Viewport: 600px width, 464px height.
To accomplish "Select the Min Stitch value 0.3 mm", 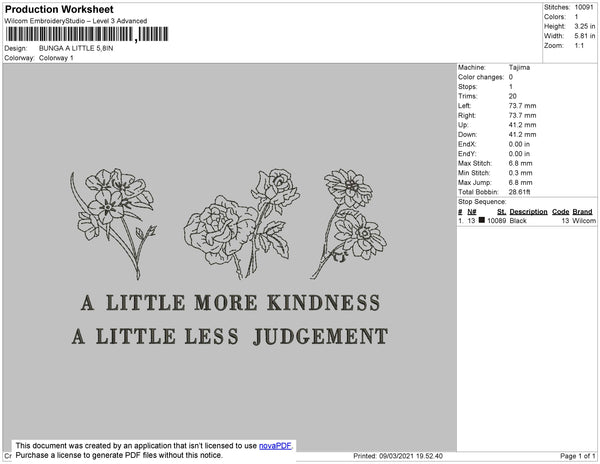I will tap(520, 173).
